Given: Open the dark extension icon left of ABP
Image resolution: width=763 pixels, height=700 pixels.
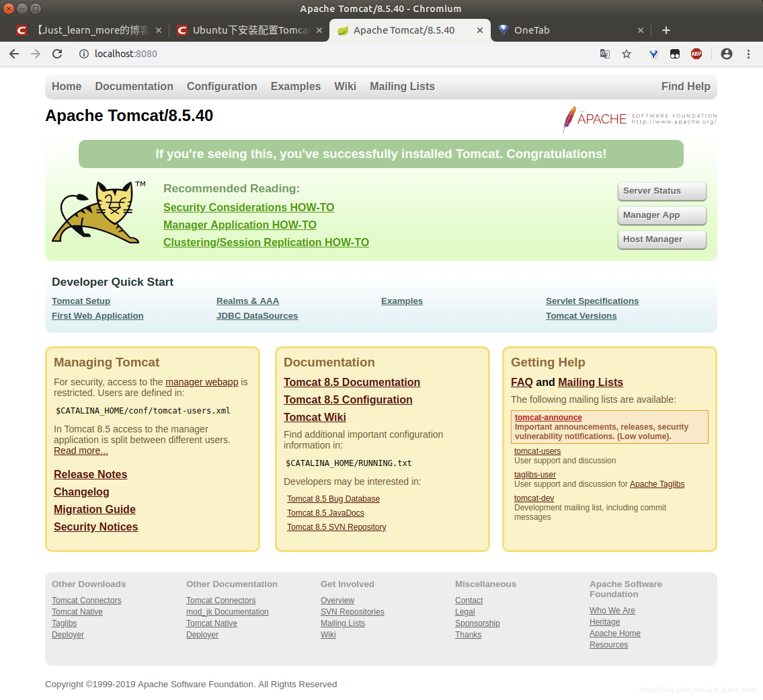Looking at the screenshot, I should [x=675, y=54].
